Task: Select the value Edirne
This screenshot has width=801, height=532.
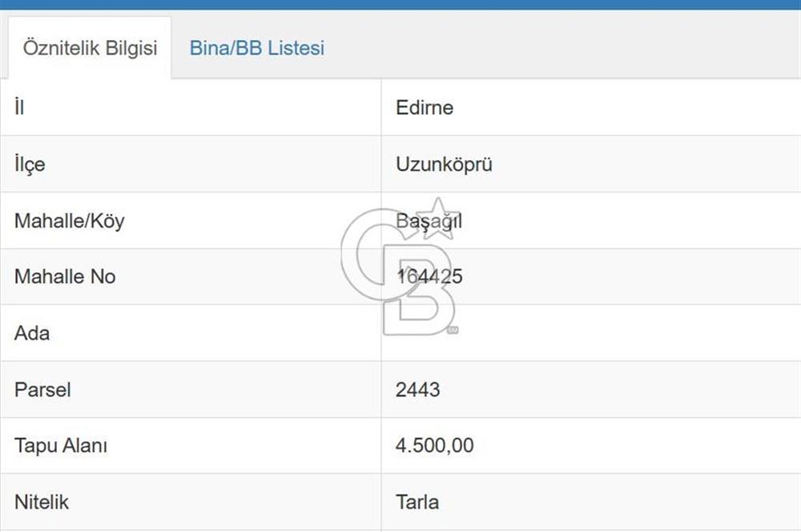Action: (x=425, y=107)
